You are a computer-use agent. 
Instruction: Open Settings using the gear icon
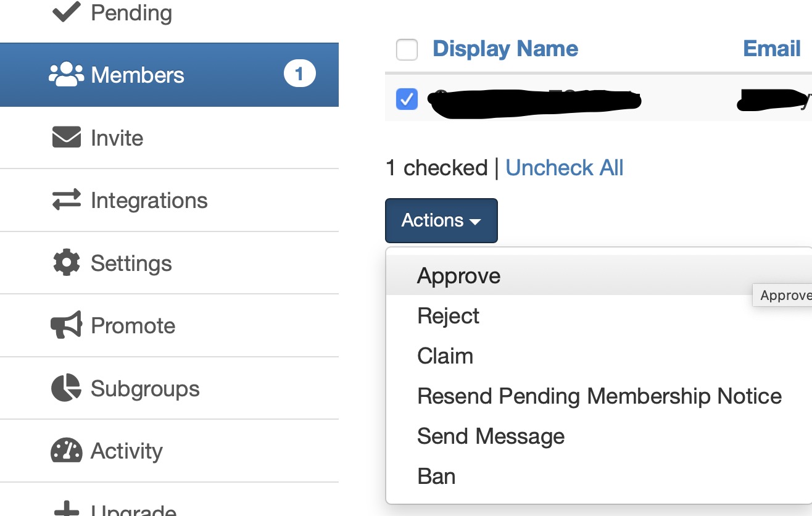[65, 263]
